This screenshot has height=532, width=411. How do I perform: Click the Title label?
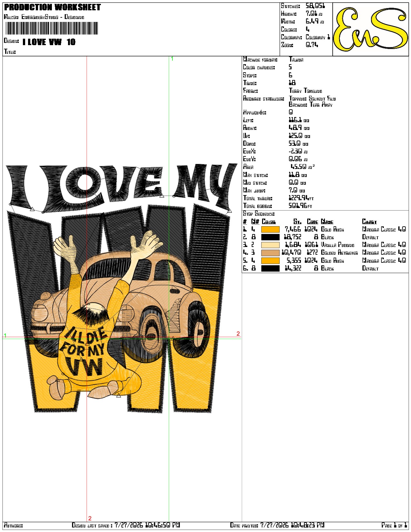pyautogui.click(x=10, y=52)
